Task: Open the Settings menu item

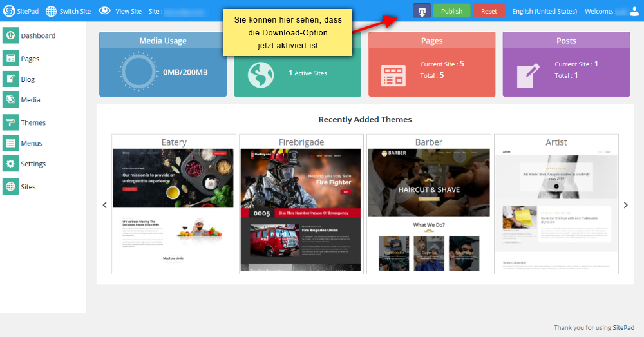Action: click(x=33, y=164)
